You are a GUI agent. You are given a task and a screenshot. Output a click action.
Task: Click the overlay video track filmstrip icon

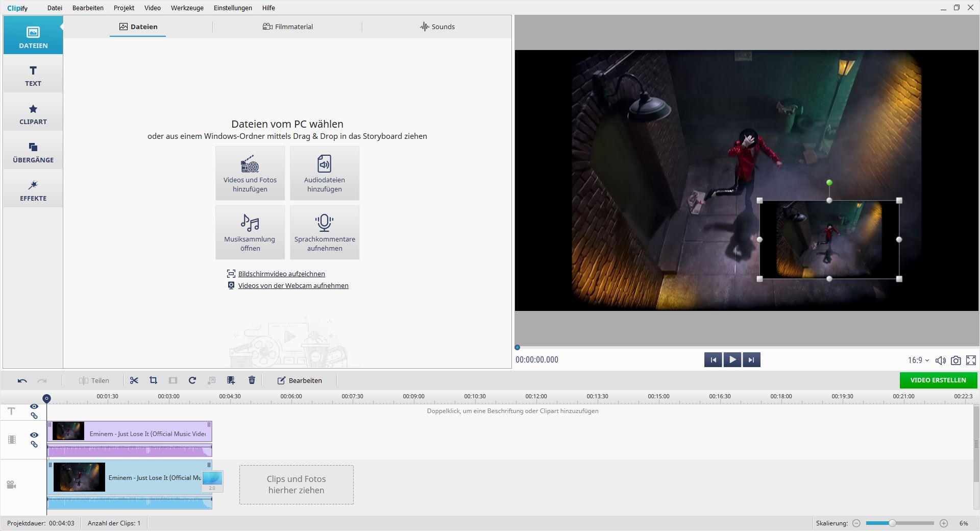[x=12, y=440]
